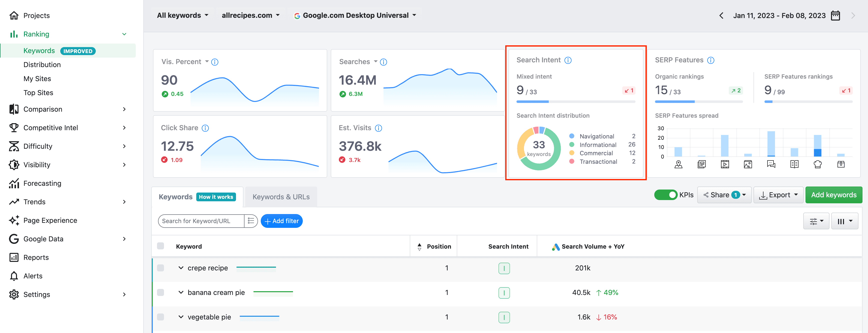The width and height of the screenshot is (868, 333).
Task: Open Distribution under Ranking menu
Action: click(x=42, y=65)
